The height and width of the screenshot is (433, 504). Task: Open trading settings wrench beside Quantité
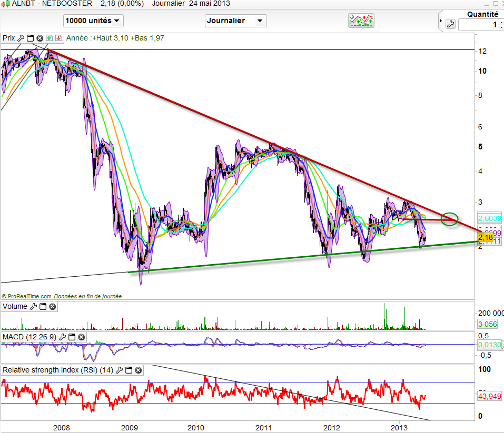tap(450, 24)
